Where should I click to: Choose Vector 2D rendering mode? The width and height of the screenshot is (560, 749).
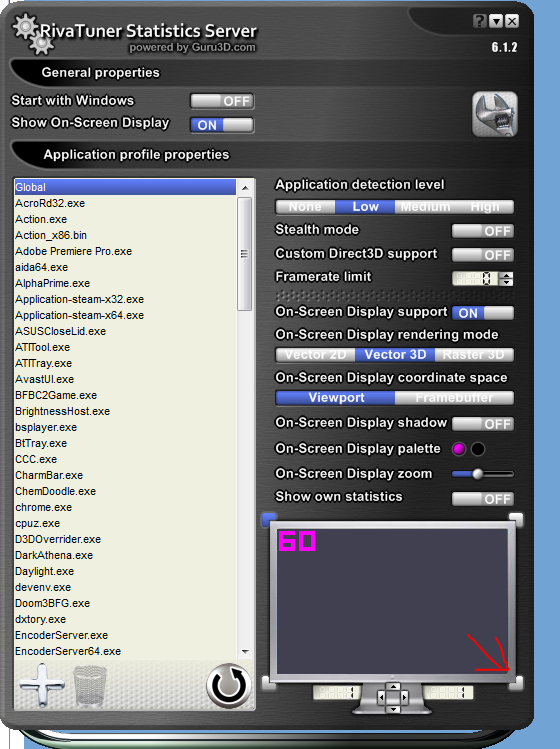click(x=315, y=355)
